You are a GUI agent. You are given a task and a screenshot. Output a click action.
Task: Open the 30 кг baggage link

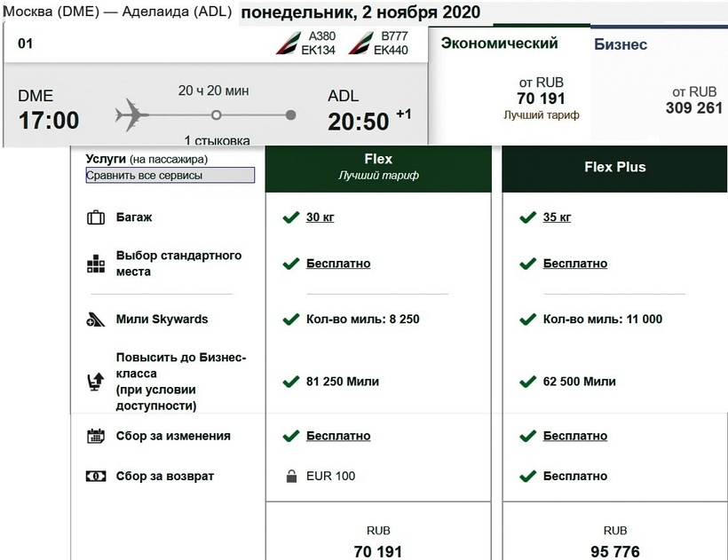click(x=321, y=217)
